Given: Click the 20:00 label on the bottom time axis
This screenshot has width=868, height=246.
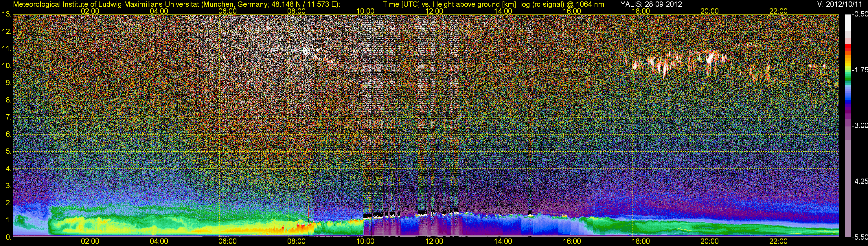Looking at the screenshot, I should tap(710, 242).
